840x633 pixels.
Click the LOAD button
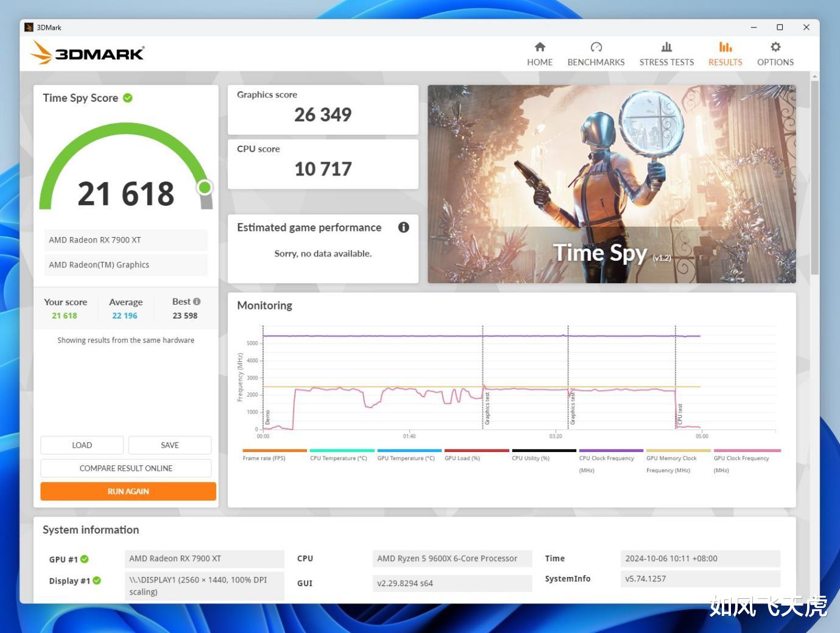tap(82, 445)
